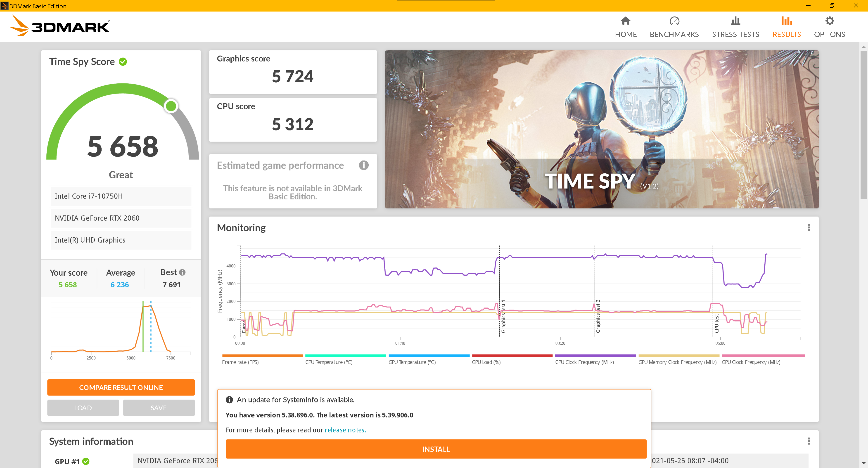Click the GPU #1 green checkmark

[86, 461]
